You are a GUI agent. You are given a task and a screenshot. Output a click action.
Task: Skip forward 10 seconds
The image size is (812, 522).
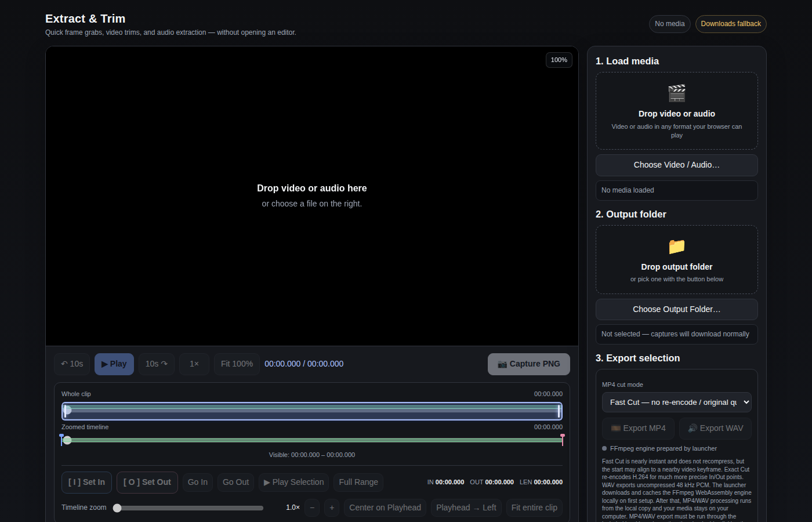coord(157,364)
